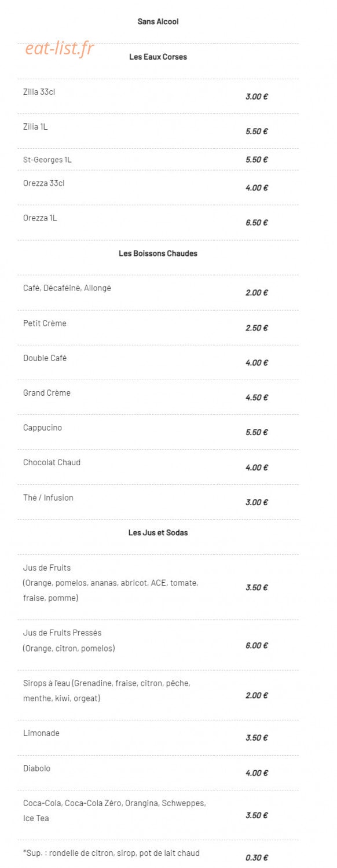337x868 pixels.
Task: Click the Thé / Infusion entry
Action: click(48, 498)
